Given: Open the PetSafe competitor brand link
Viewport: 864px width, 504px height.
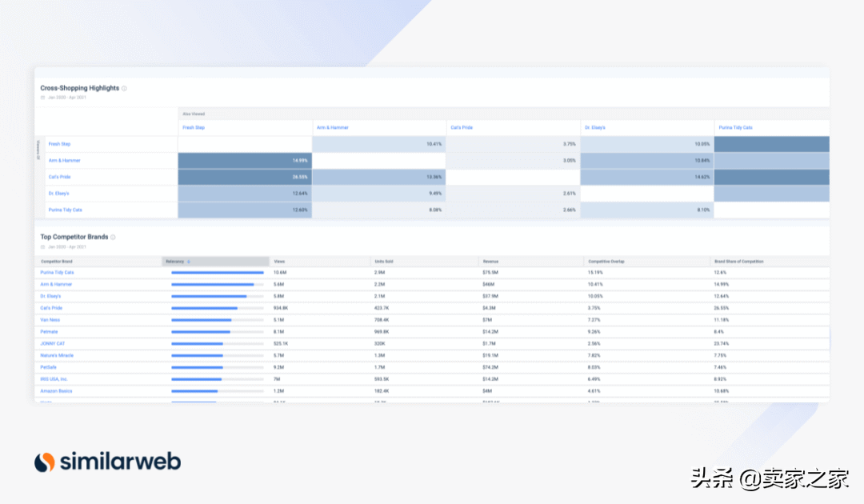Looking at the screenshot, I should point(49,367).
